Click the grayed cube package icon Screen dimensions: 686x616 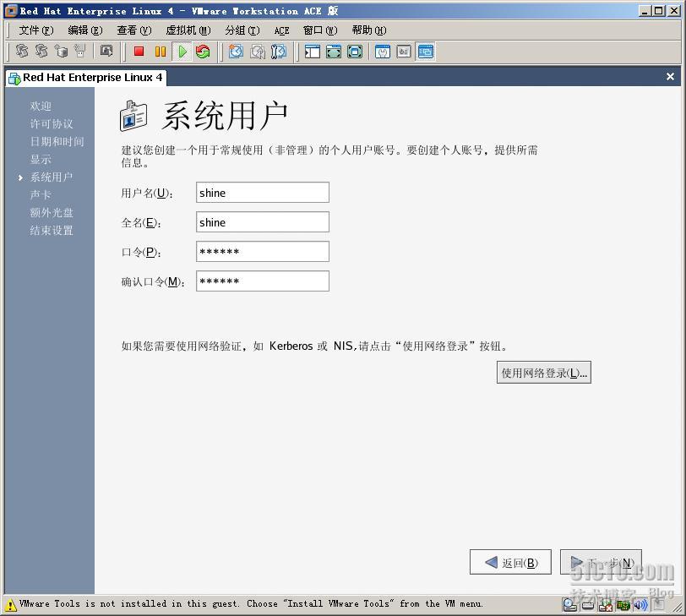(61, 52)
